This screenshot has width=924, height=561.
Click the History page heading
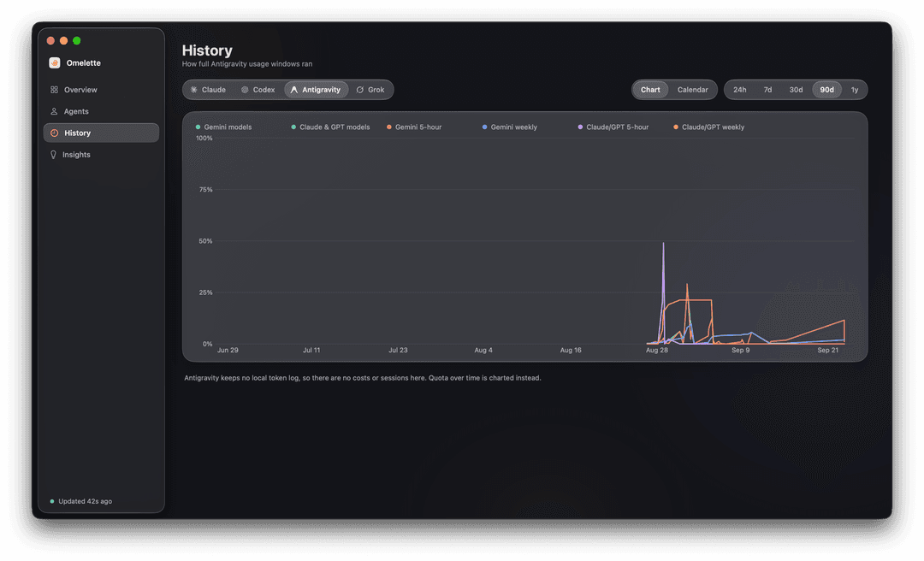207,50
